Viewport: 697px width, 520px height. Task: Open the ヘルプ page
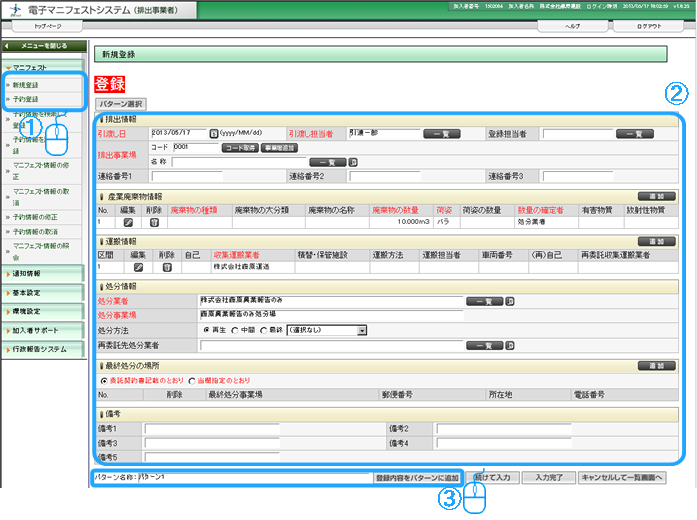point(573,26)
